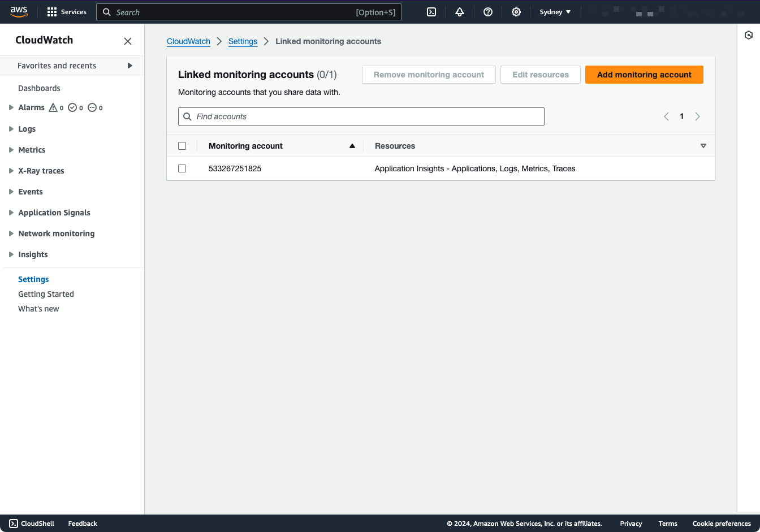Expand the Application Signals section
760x532 pixels.
pos(11,213)
